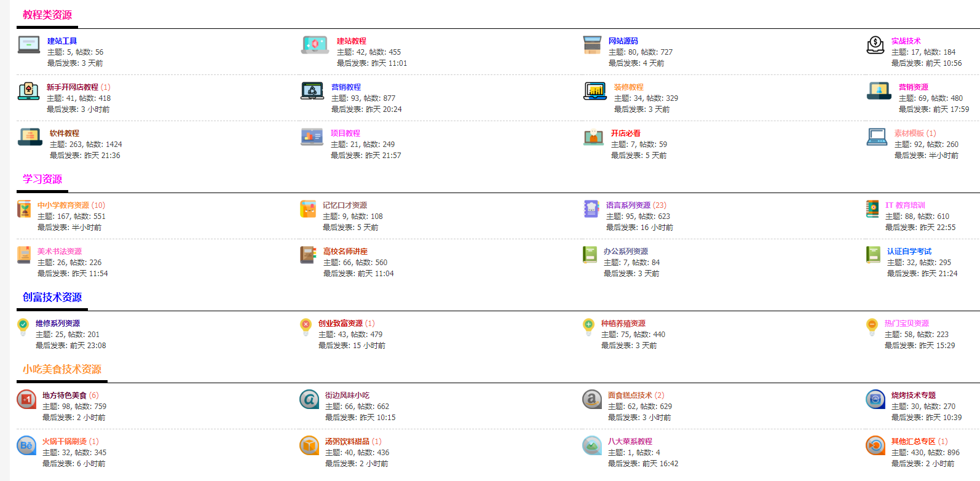Open the 学习资源 category heading
Image resolution: width=980 pixels, height=481 pixels.
coord(42,179)
